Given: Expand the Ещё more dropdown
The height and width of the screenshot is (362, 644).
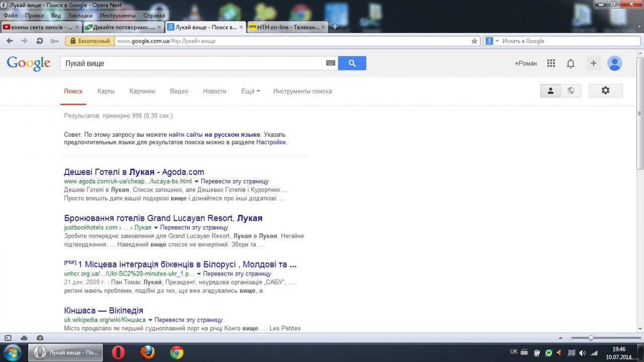Looking at the screenshot, I should pos(251,92).
